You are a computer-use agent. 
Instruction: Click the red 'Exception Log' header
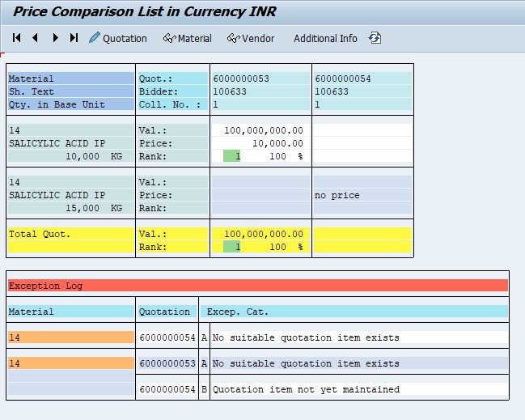click(x=258, y=286)
